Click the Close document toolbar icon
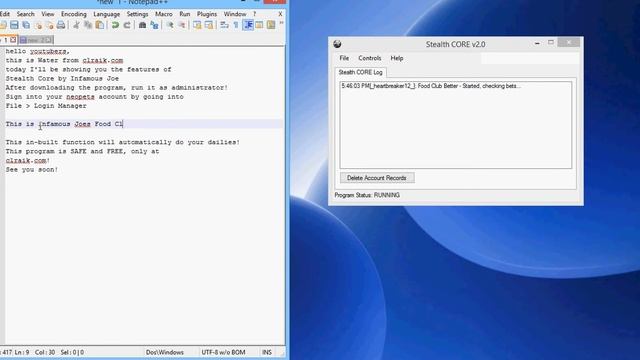This screenshot has height=360, width=640. click(x=38, y=25)
